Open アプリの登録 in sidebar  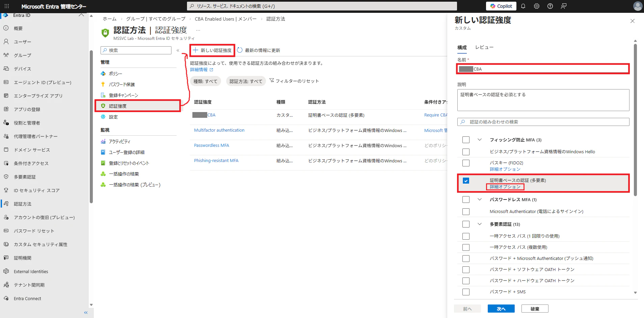coord(27,109)
